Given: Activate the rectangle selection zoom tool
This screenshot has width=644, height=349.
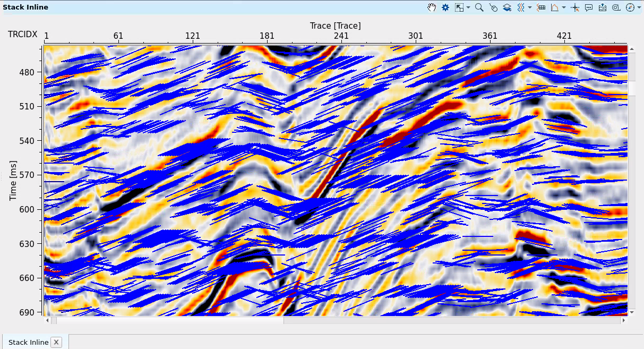Looking at the screenshot, I should (459, 7).
